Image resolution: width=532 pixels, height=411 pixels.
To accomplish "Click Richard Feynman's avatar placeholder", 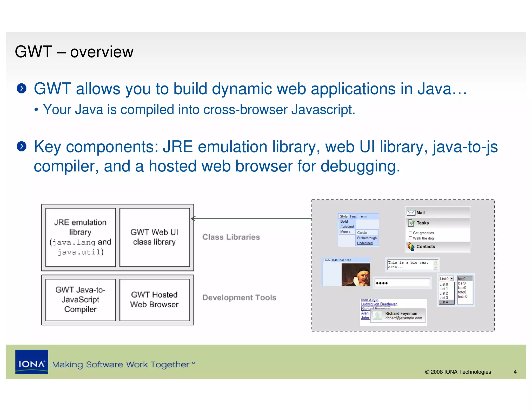I will point(377,316).
